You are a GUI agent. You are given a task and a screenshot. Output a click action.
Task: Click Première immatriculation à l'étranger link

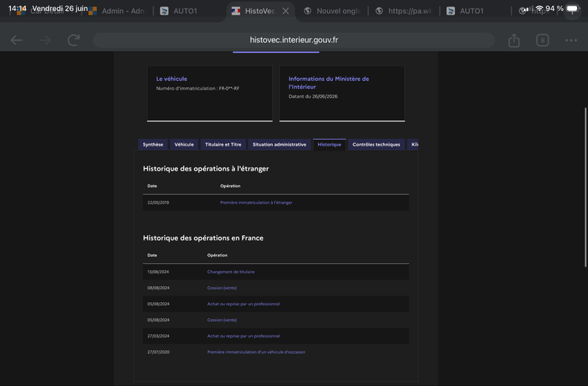tap(256, 203)
